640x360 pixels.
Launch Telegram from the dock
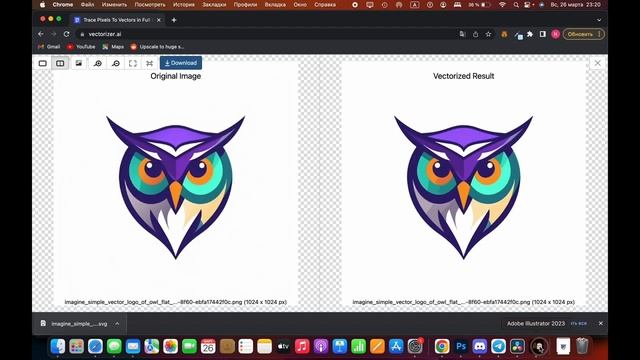pos(498,347)
